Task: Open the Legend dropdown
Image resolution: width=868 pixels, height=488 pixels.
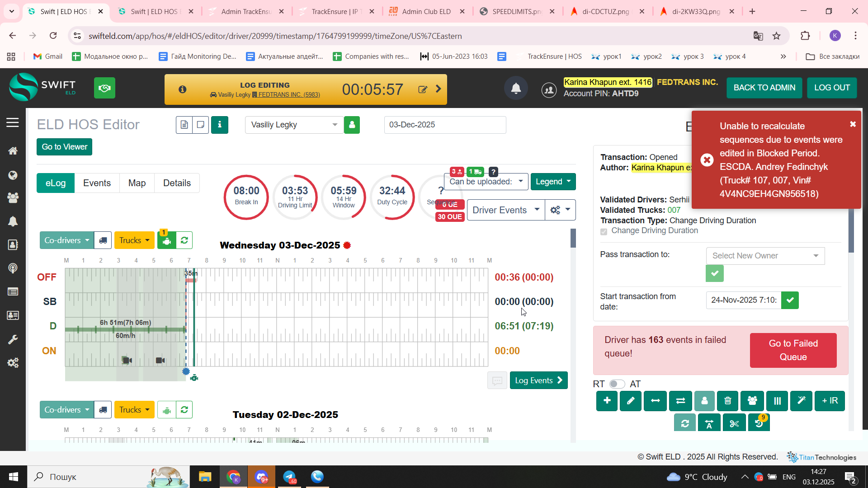Action: click(553, 182)
